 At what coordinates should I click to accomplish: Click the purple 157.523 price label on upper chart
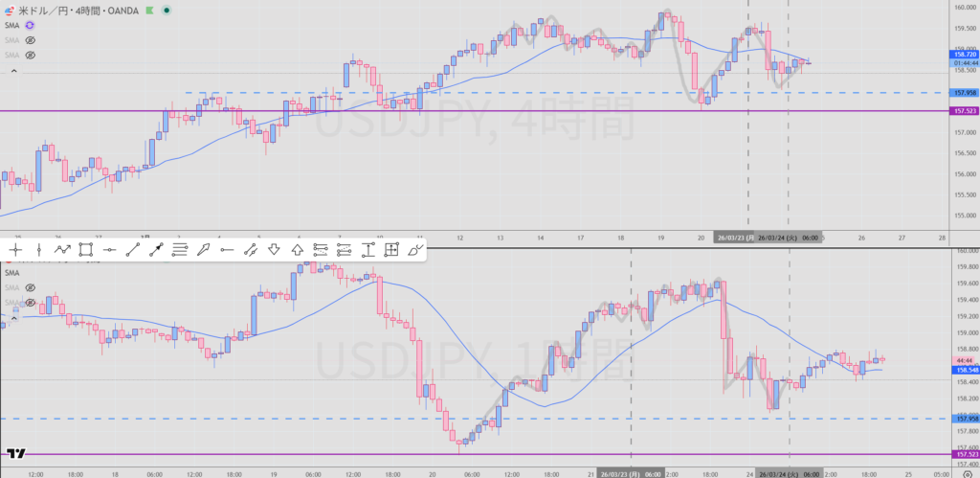963,111
